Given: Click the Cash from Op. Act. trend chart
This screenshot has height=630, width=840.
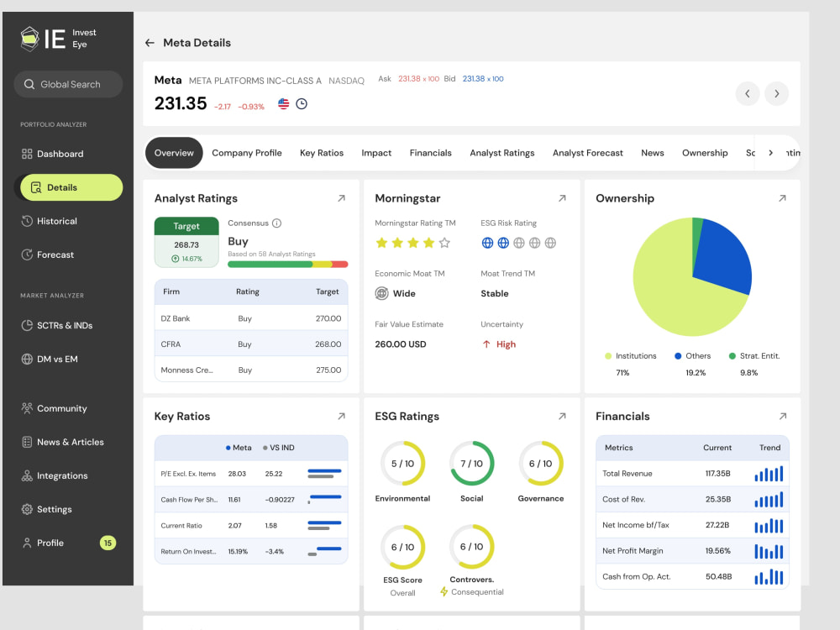Looking at the screenshot, I should 769,577.
